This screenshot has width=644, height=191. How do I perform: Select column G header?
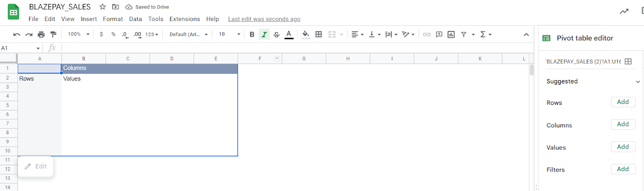pos(304,59)
